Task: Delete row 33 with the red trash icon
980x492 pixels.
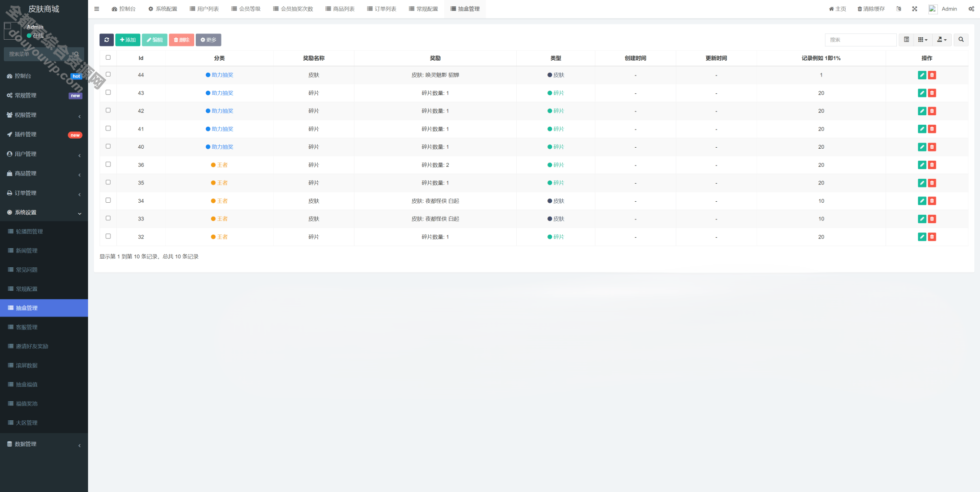Action: [x=932, y=219]
